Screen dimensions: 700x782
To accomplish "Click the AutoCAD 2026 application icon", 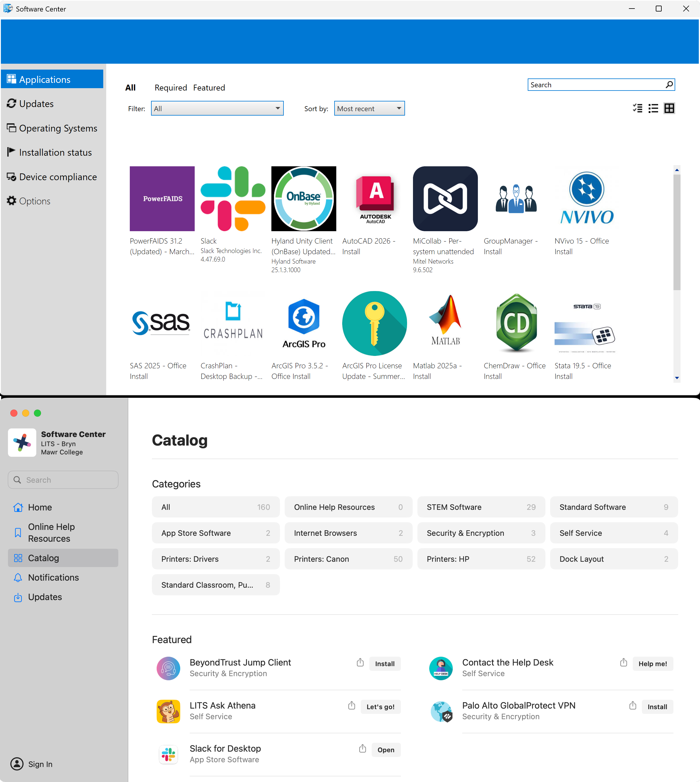I will pyautogui.click(x=374, y=199).
